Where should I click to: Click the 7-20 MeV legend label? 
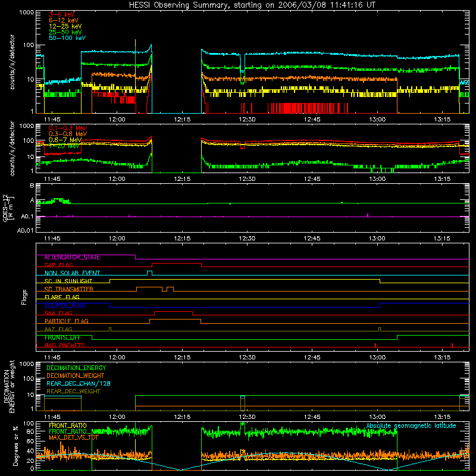64,146
